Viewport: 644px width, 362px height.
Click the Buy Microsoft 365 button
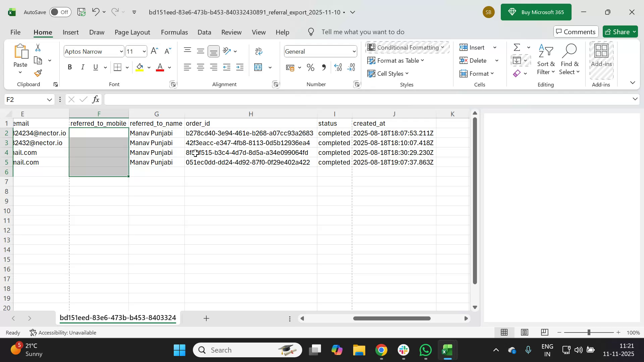coord(536,12)
